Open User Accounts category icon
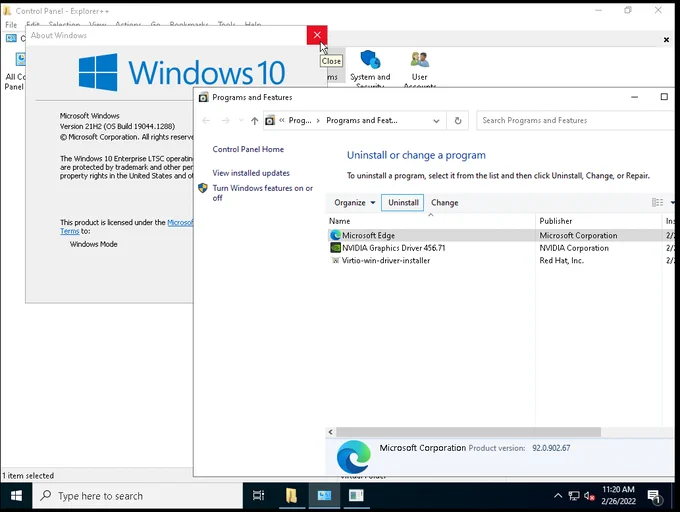 point(419,60)
